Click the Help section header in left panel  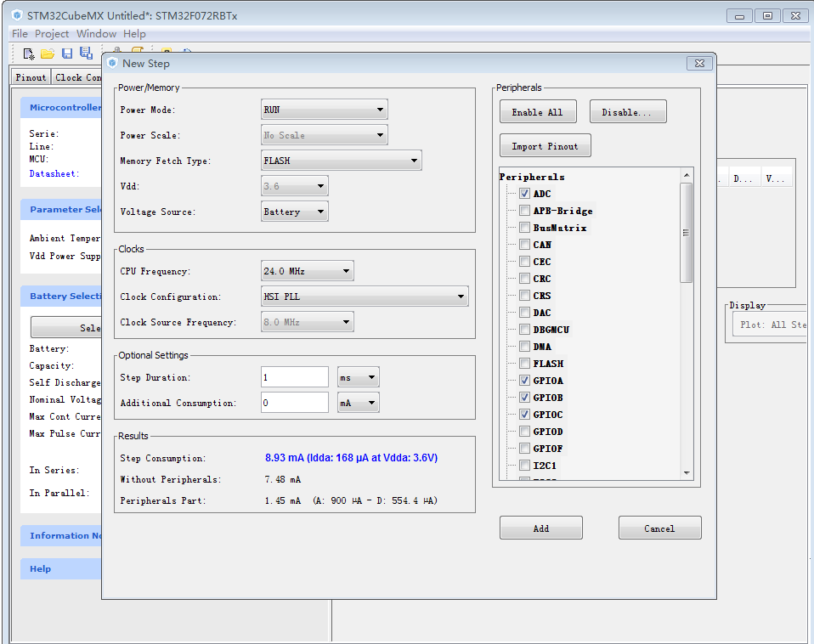pyautogui.click(x=61, y=568)
